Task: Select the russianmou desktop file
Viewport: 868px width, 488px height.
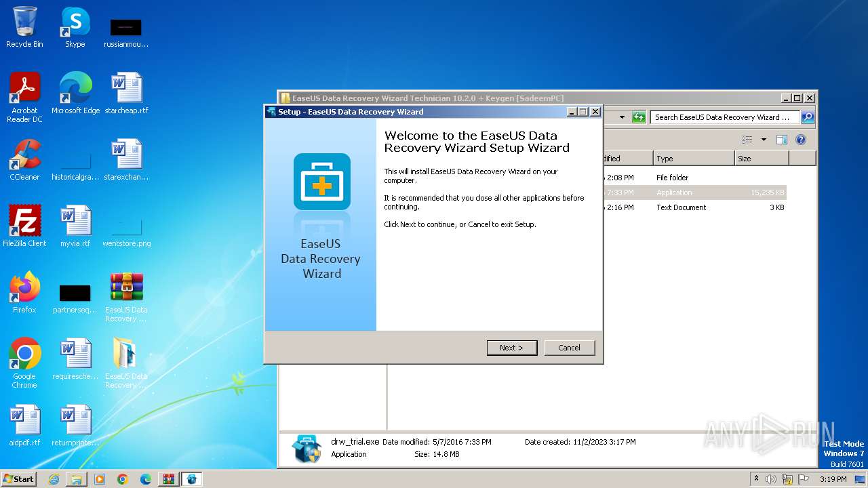Action: [126, 32]
